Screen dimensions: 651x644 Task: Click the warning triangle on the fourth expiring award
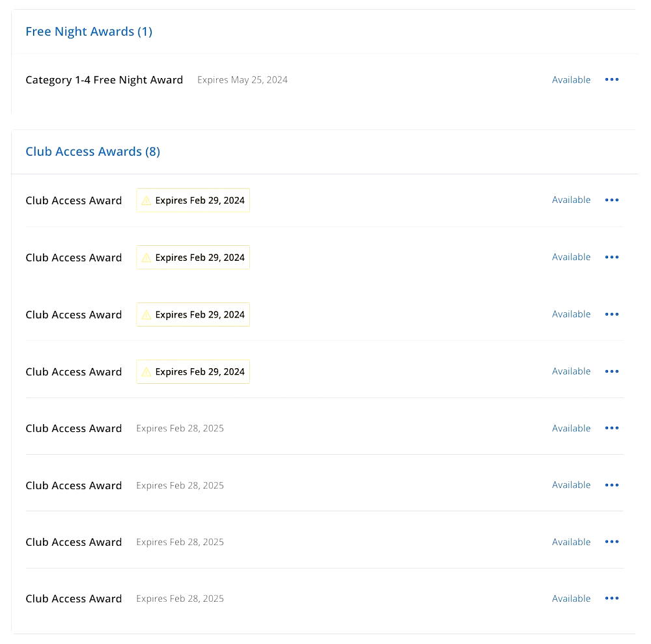pyautogui.click(x=146, y=371)
